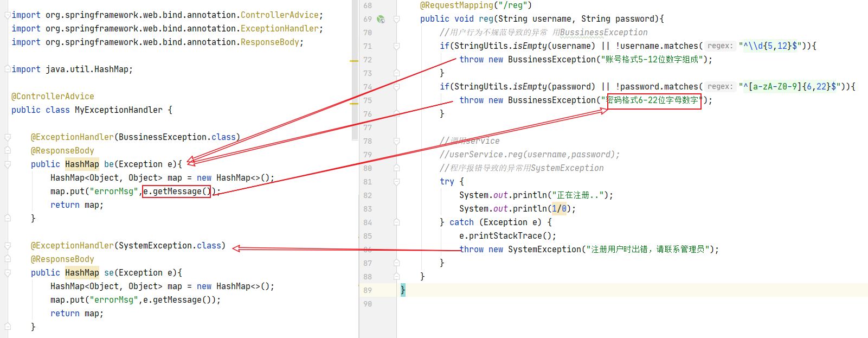Click the second @ResponseBody annotation above se method
868x338 pixels.
click(62, 259)
